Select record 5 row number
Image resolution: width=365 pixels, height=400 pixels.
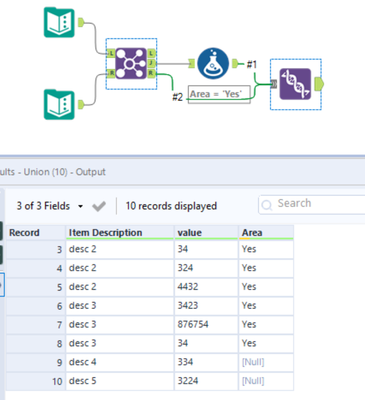(x=36, y=287)
